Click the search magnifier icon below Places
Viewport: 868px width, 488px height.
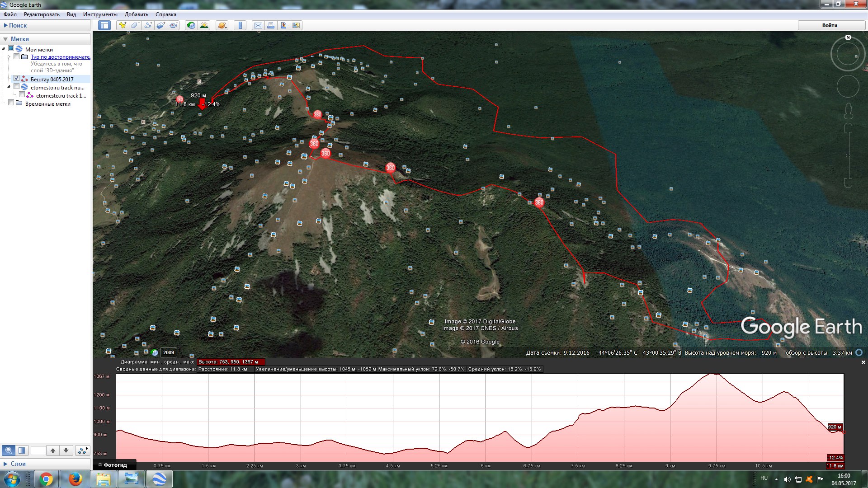click(x=9, y=450)
